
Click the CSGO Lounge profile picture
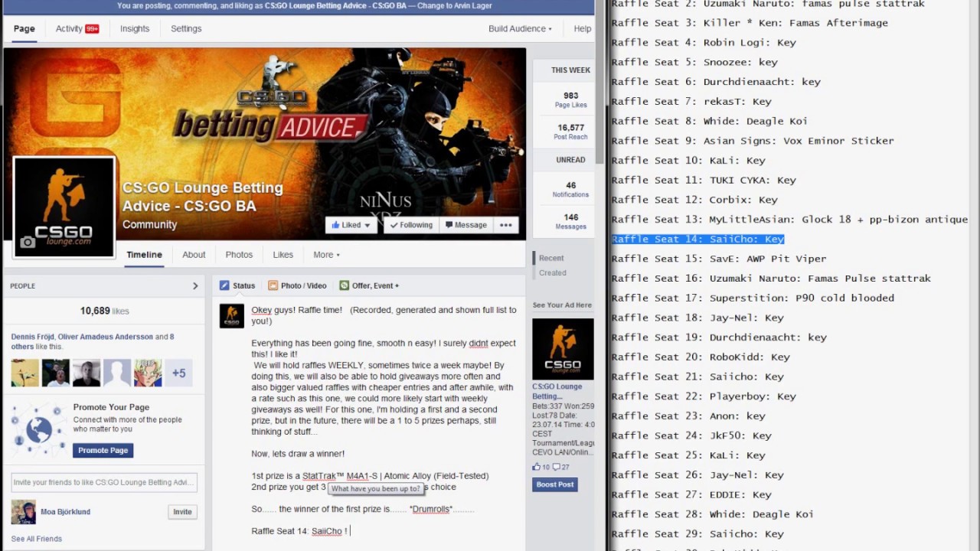click(x=64, y=207)
